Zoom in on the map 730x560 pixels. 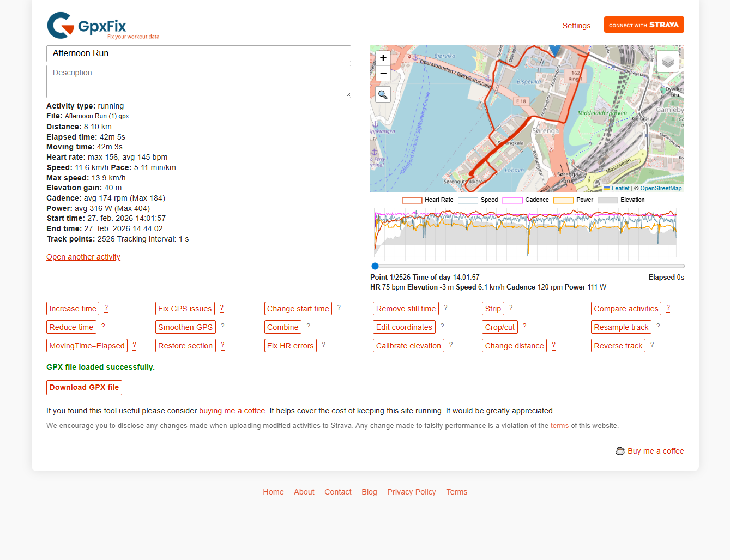pyautogui.click(x=383, y=58)
